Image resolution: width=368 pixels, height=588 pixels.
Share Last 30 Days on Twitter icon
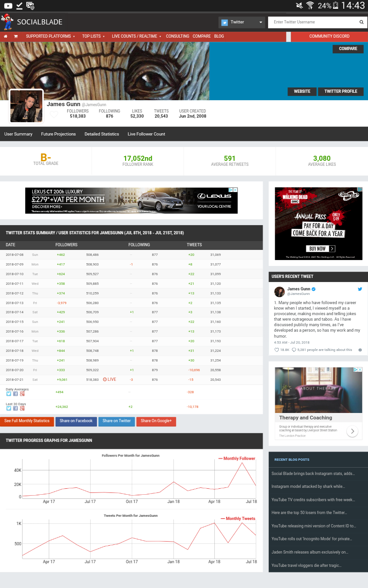pyautogui.click(x=9, y=408)
